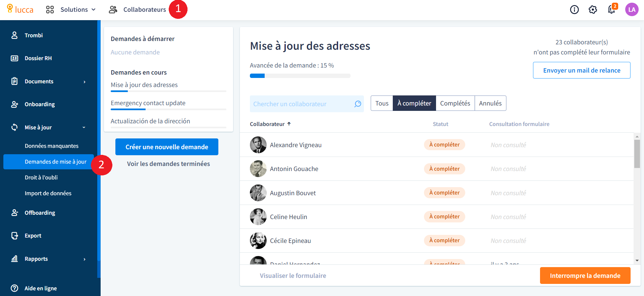Open Demandes de mise à jour menu item
Screen dimensions: 644x296
[x=49, y=162]
